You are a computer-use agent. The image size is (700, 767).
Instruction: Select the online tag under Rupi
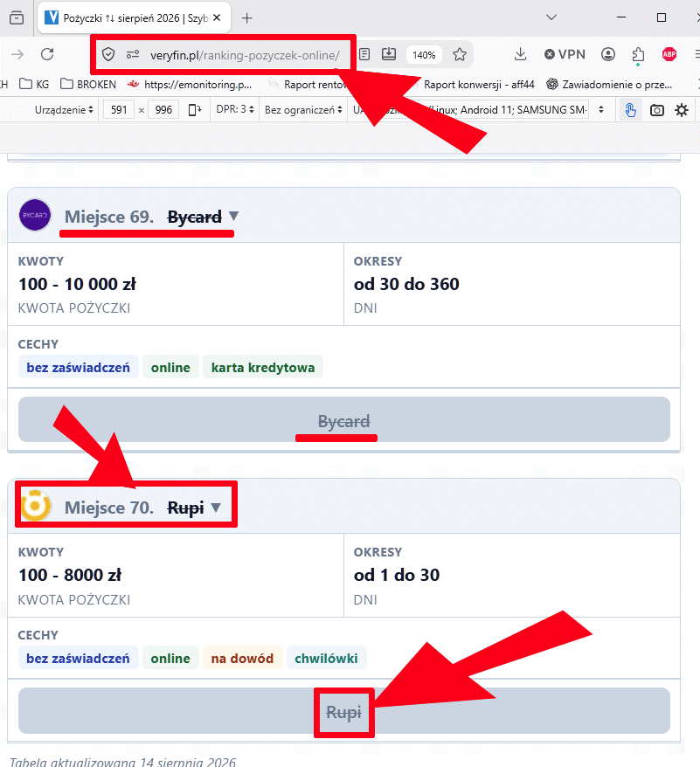tap(170, 659)
